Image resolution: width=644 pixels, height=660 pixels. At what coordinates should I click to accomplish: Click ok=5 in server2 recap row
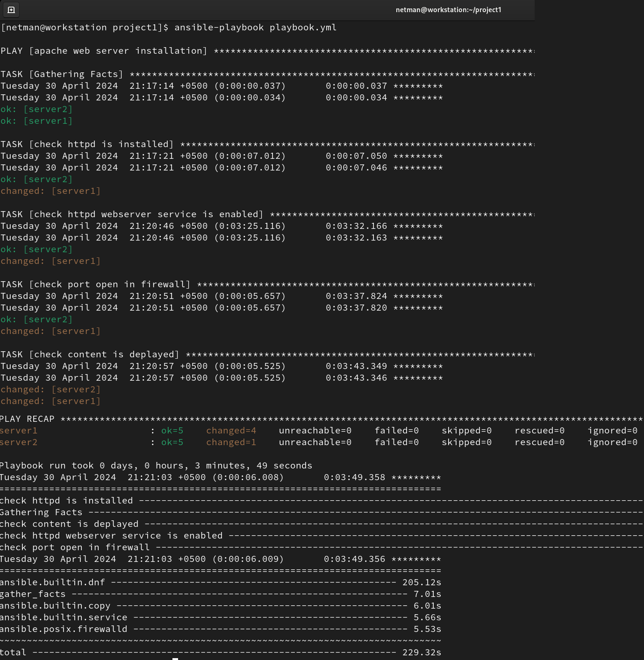172,442
